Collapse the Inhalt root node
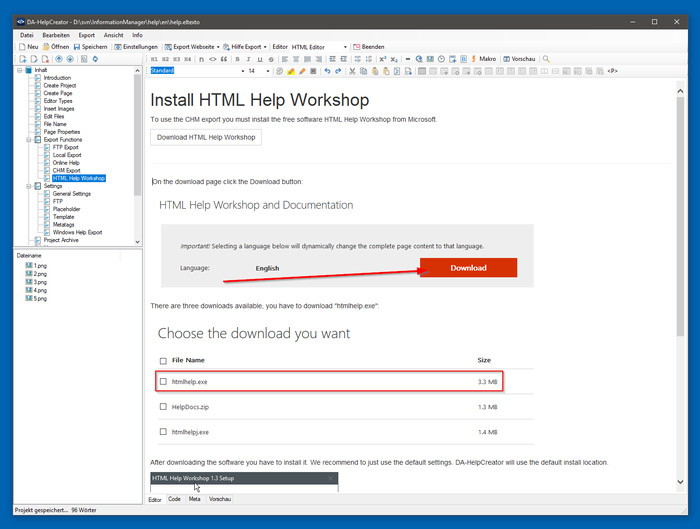Image resolution: width=700 pixels, height=529 pixels. coord(20,70)
